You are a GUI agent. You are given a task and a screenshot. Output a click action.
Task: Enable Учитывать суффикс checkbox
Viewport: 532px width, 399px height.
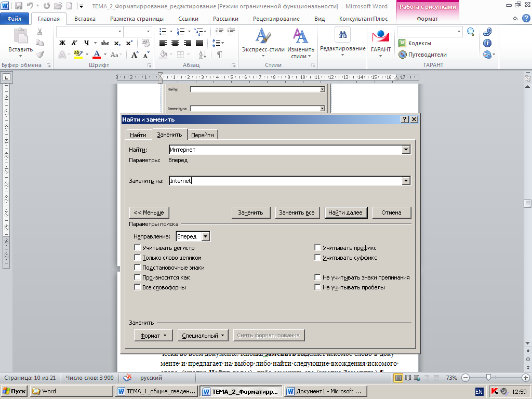317,258
